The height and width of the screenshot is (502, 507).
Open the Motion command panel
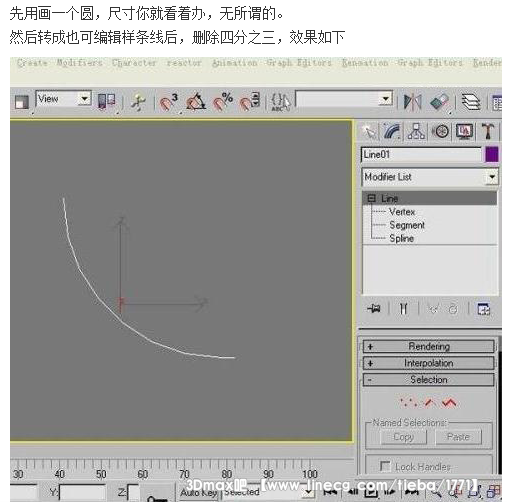tap(441, 131)
